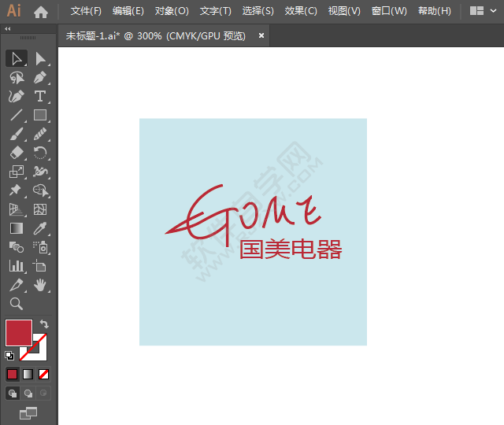Enable Draw Normal mode

pyautogui.click(x=13, y=394)
